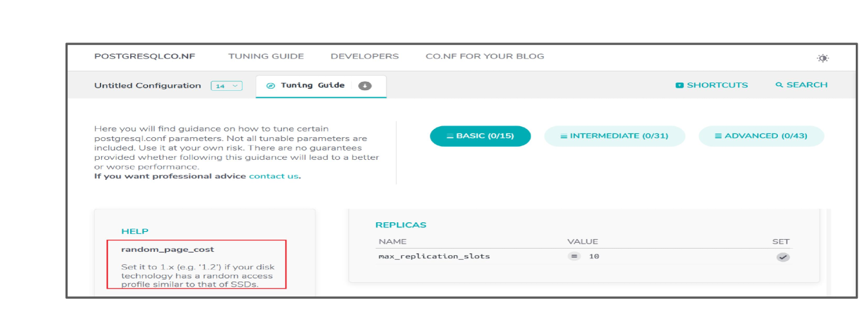Switch to the Tuning Guide tab

(321, 86)
